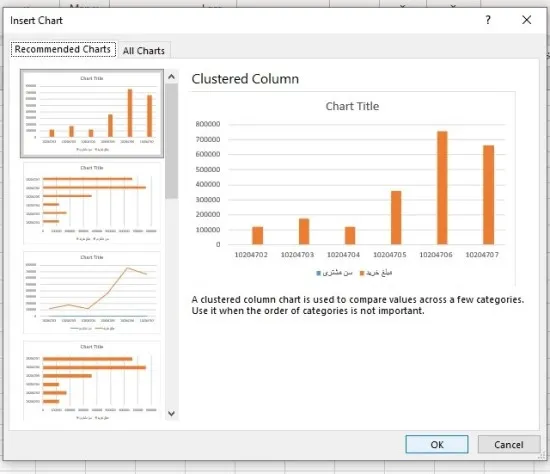Open the Recommended Charts tab
Screen dimensions: 550x474
(x=63, y=49)
